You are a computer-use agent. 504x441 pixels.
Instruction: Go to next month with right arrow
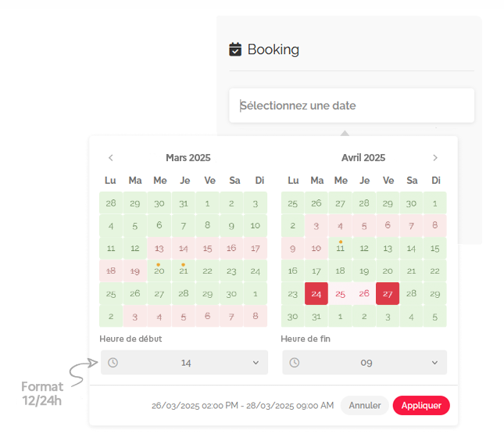tap(435, 158)
